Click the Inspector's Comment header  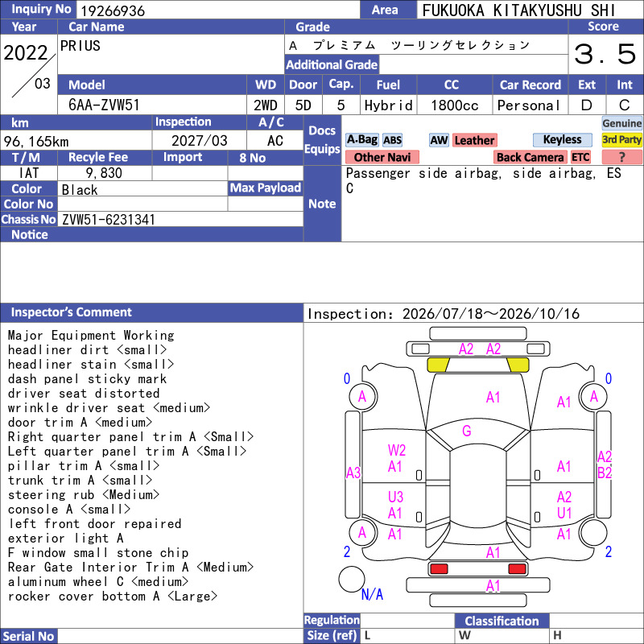click(151, 312)
